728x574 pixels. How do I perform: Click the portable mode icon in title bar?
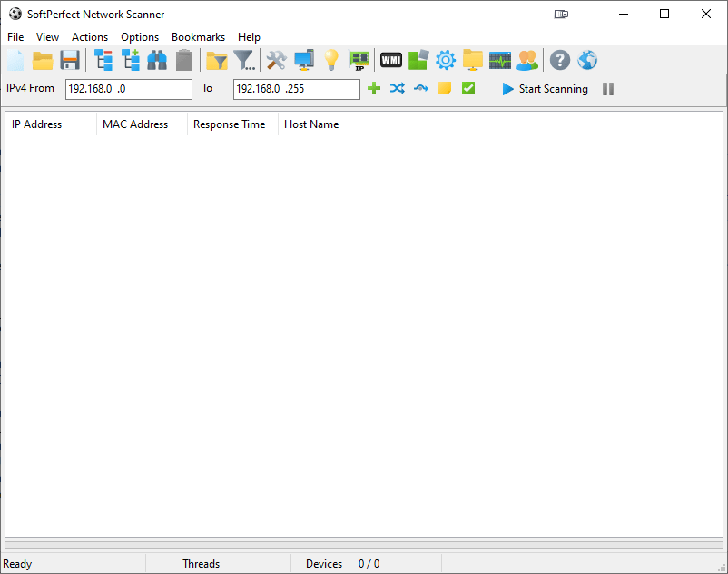561,15
